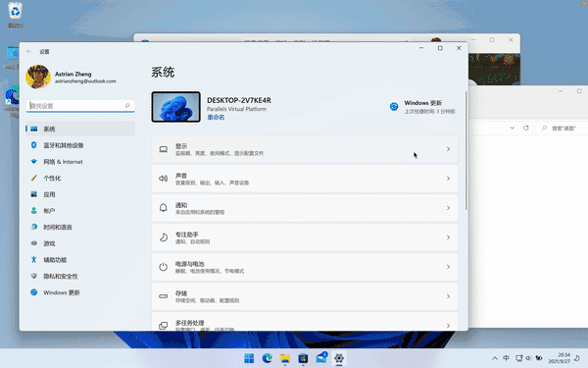Click the Explorer 搜索"桌面" search box
Screen dimensions: 588x368
click(562, 128)
